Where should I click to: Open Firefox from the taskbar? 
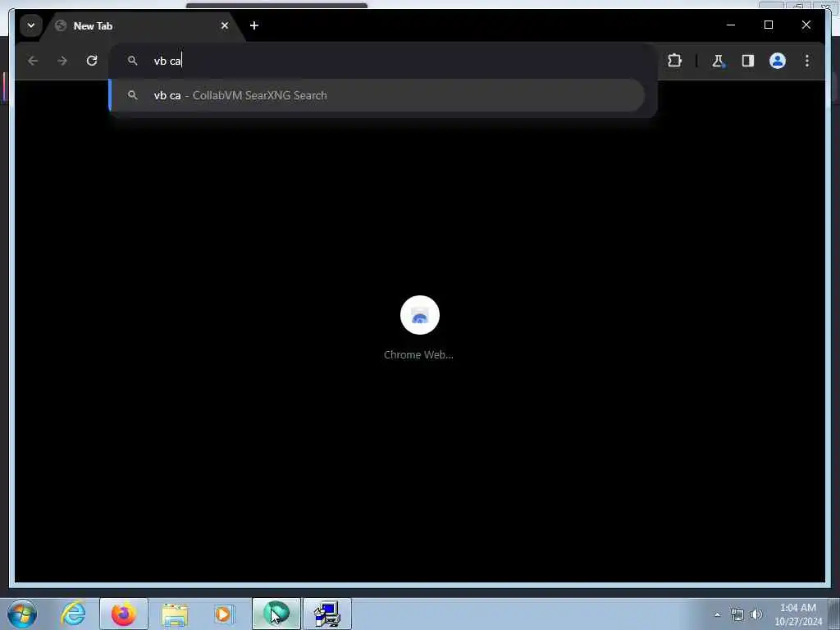coord(124,614)
